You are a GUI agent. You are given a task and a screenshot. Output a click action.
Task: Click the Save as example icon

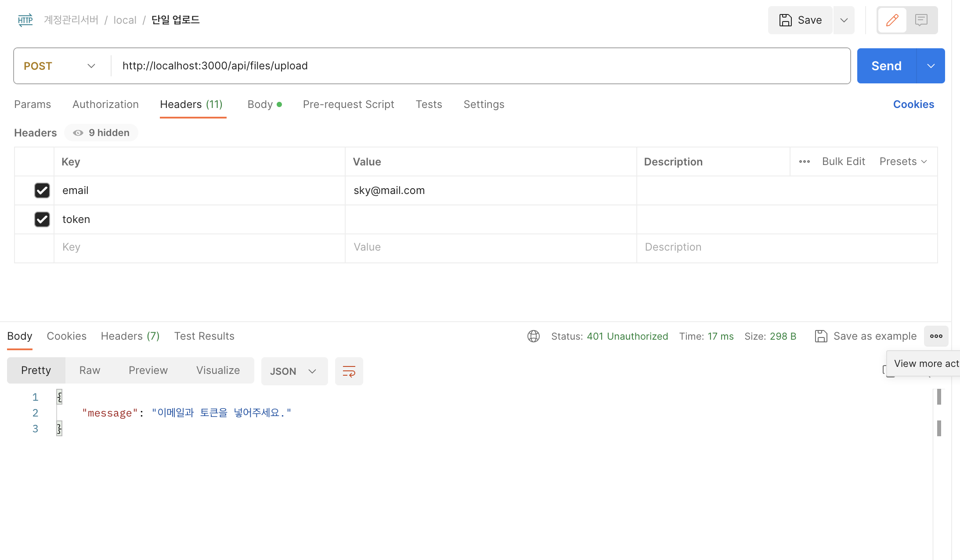tap(821, 336)
